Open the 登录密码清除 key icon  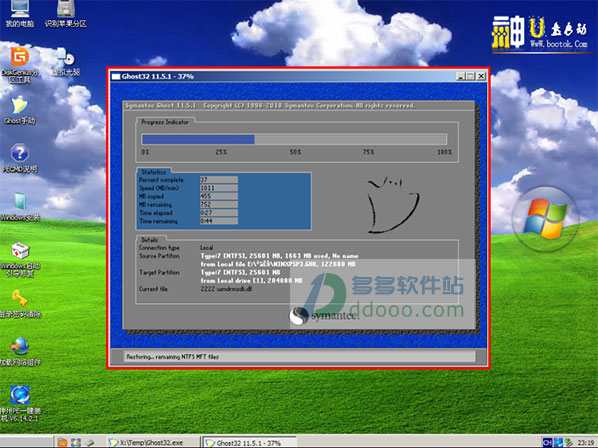click(20, 303)
